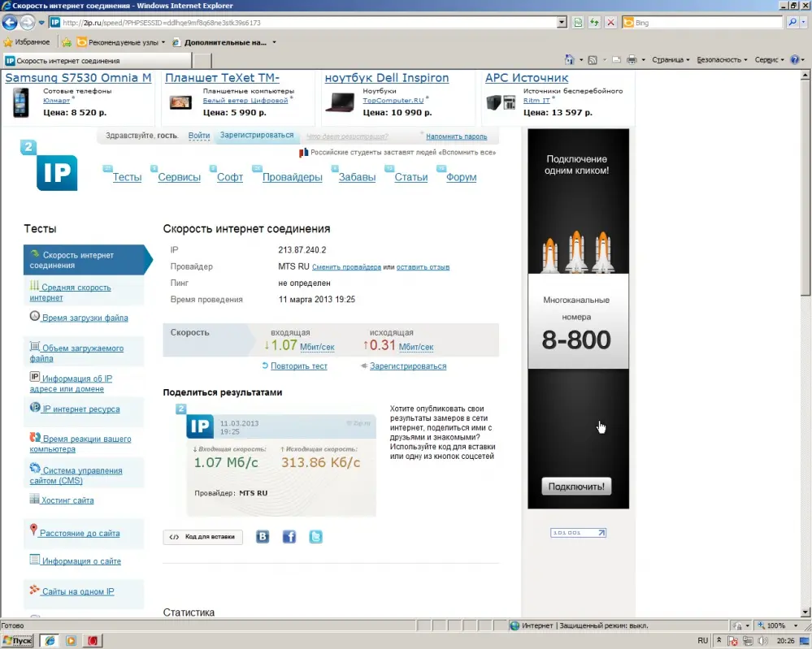Expand the search provider dropdown arrow
The height and width of the screenshot is (649, 812).
[804, 22]
